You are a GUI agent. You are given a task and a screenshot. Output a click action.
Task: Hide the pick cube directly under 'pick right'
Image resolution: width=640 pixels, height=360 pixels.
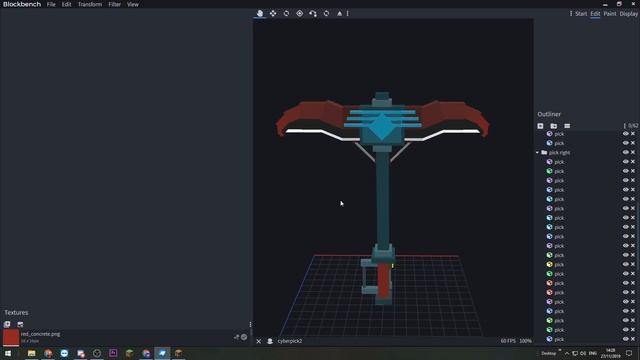(625, 162)
